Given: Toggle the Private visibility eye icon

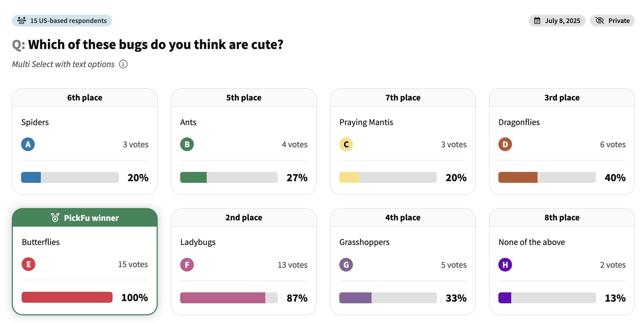Looking at the screenshot, I should [x=600, y=21].
